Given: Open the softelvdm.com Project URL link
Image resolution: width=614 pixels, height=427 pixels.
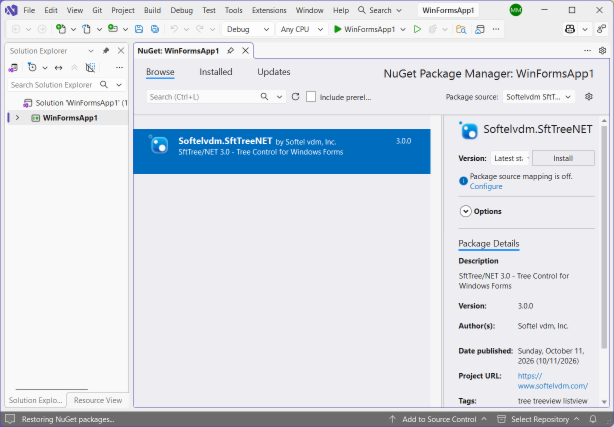Looking at the screenshot, I should tap(553, 381).
